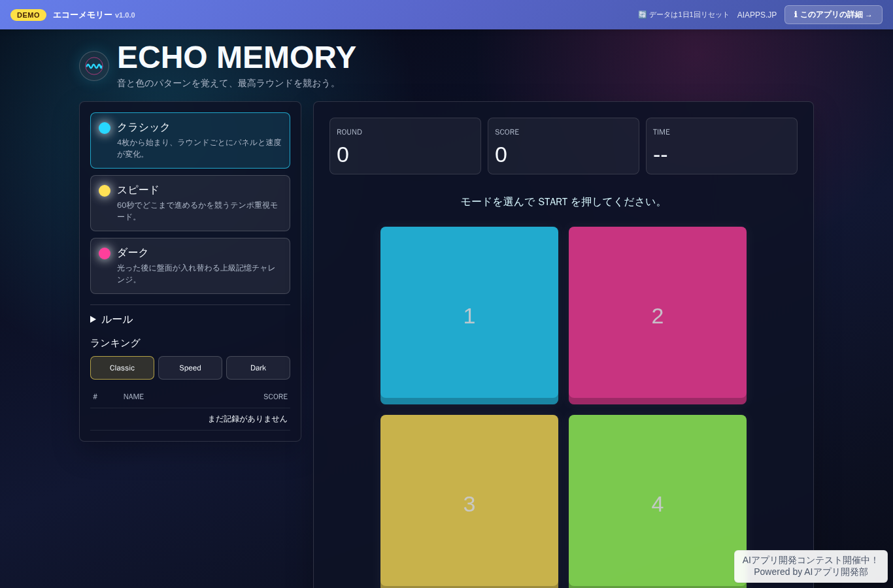Screen dimensions: 893x588
Task: Switch ranking to the Dark tab
Action: 258,368
